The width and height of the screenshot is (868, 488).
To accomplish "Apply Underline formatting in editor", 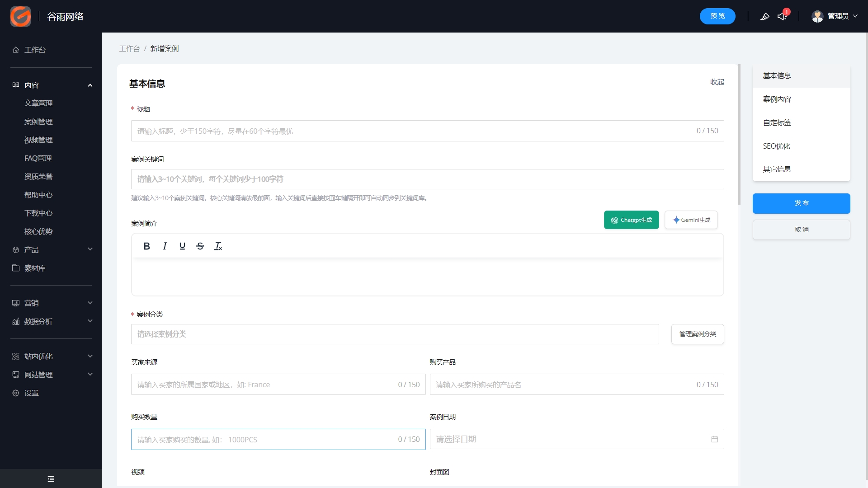I will (x=182, y=246).
